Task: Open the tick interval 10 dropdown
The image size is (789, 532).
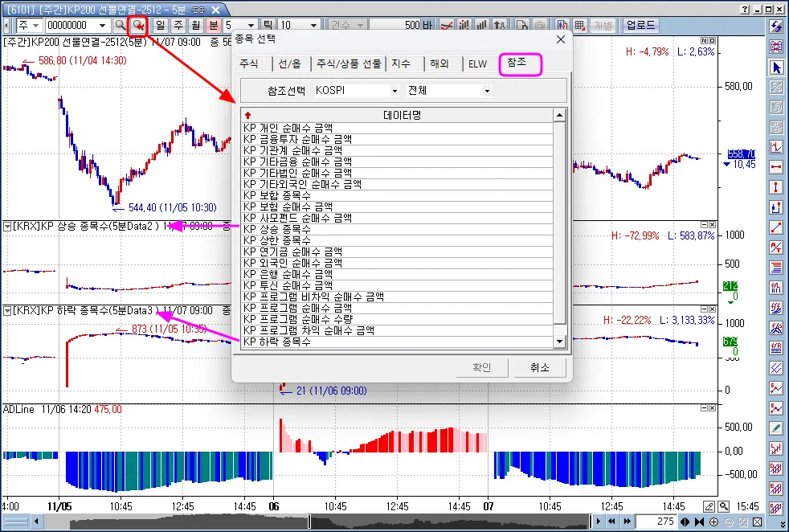Action: point(313,25)
